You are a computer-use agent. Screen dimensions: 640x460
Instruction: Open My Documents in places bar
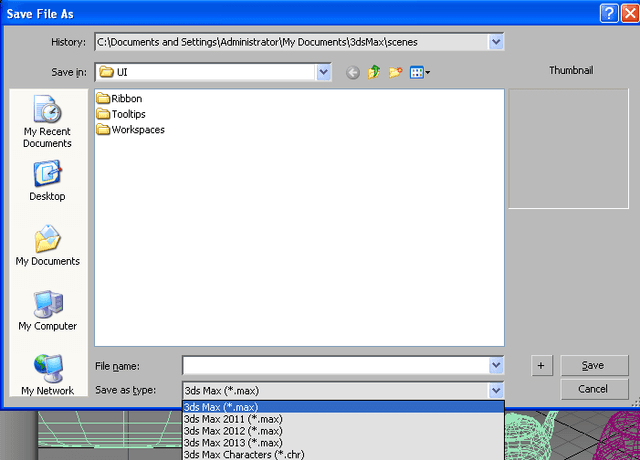coord(47,245)
